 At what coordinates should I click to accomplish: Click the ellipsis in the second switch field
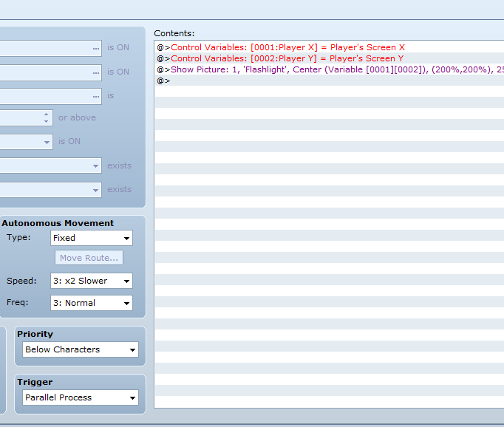click(x=95, y=72)
